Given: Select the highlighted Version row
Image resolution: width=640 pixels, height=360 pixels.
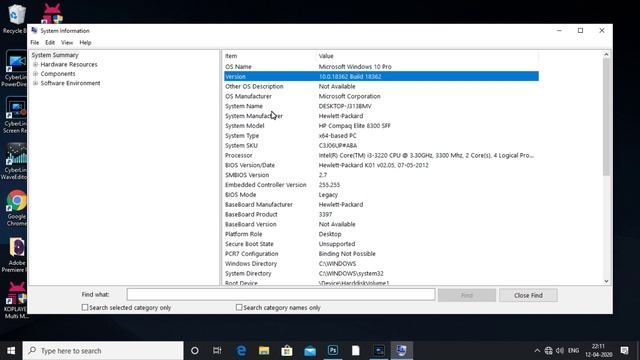Looking at the screenshot, I should (x=381, y=76).
